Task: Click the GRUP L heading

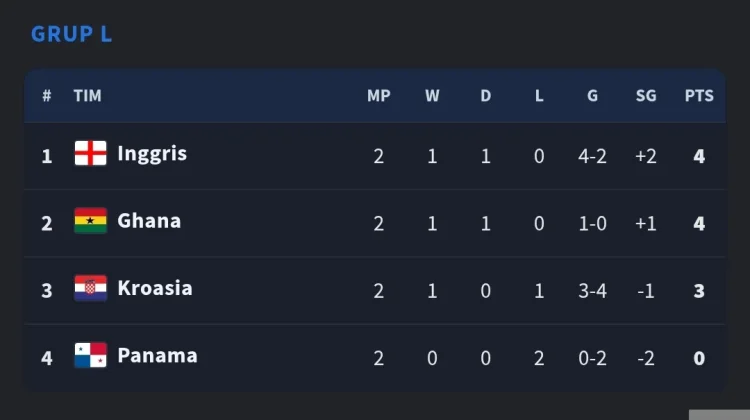Action: (x=72, y=34)
